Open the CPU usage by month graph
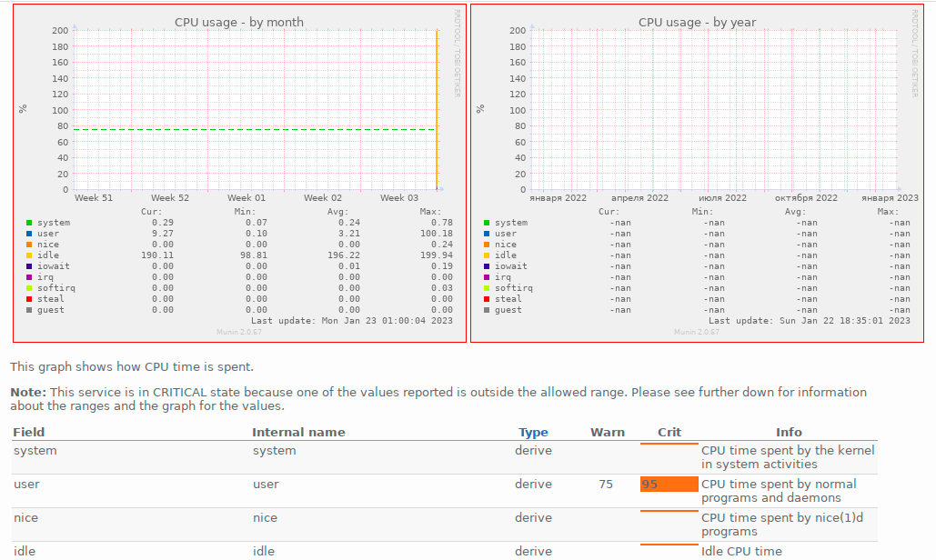936x560 pixels. tap(239, 174)
